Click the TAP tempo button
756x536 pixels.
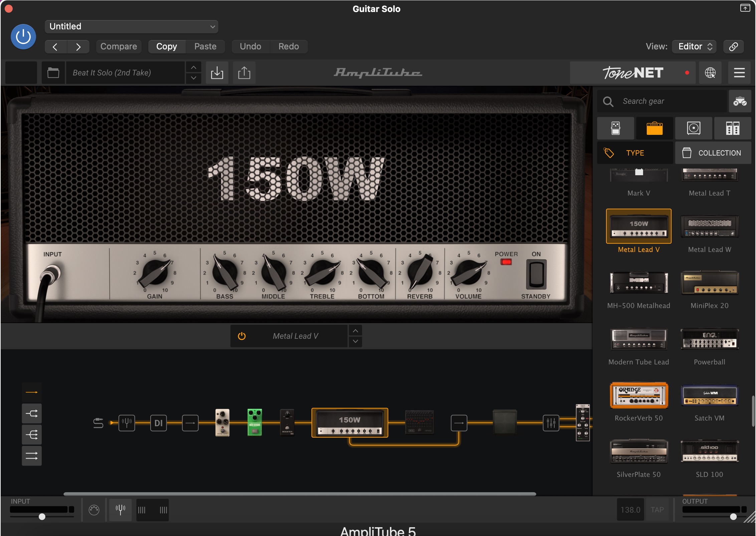(657, 510)
